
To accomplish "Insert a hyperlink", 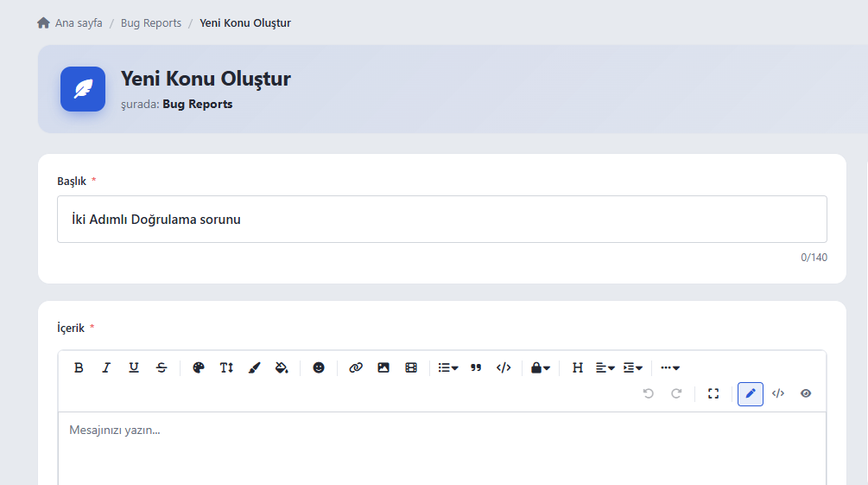I will point(355,367).
